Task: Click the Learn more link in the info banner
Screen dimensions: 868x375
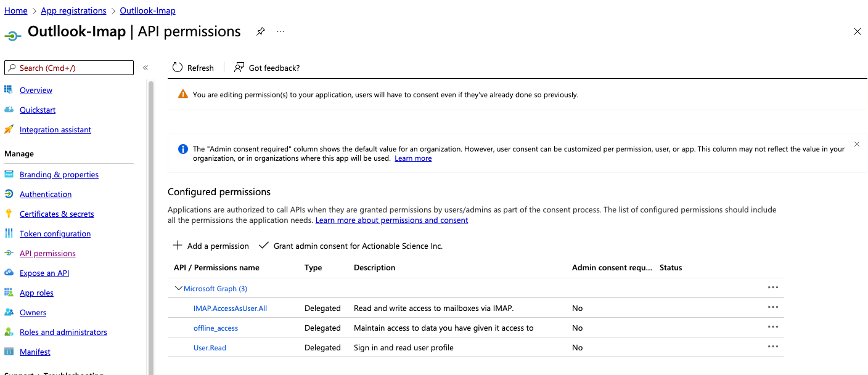Action: (413, 158)
